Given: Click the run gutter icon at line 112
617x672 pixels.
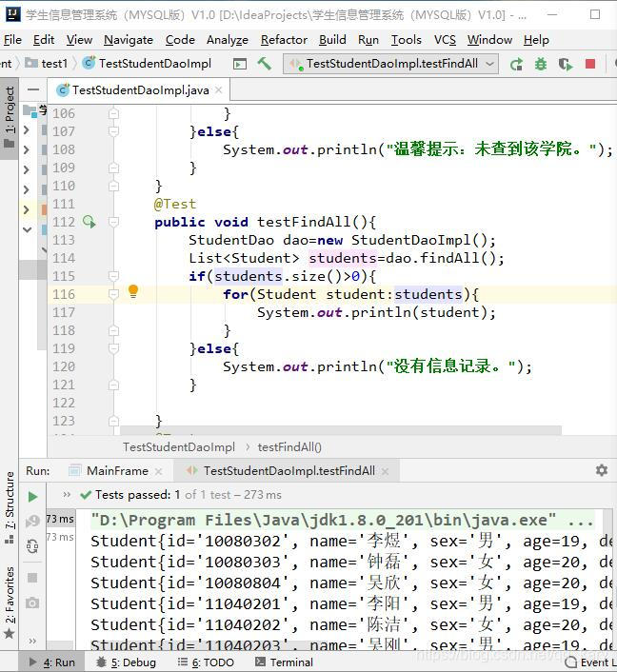Looking at the screenshot, I should [x=90, y=222].
